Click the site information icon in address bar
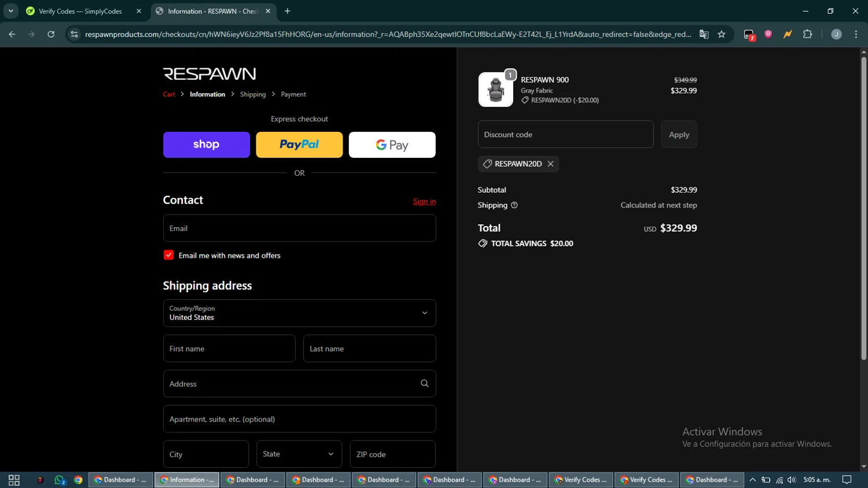Viewport: 868px width, 488px height. point(74,34)
